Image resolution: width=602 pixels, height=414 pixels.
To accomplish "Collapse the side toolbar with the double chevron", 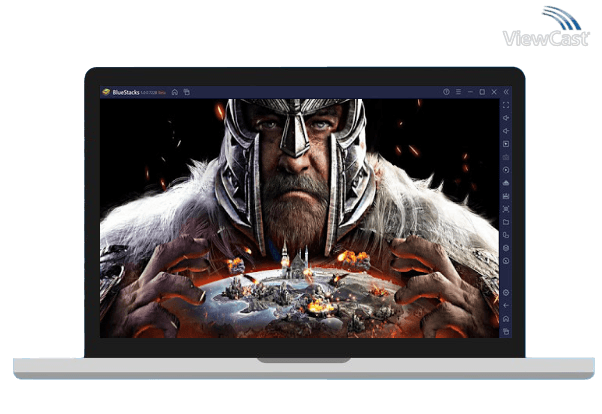I will point(506,92).
